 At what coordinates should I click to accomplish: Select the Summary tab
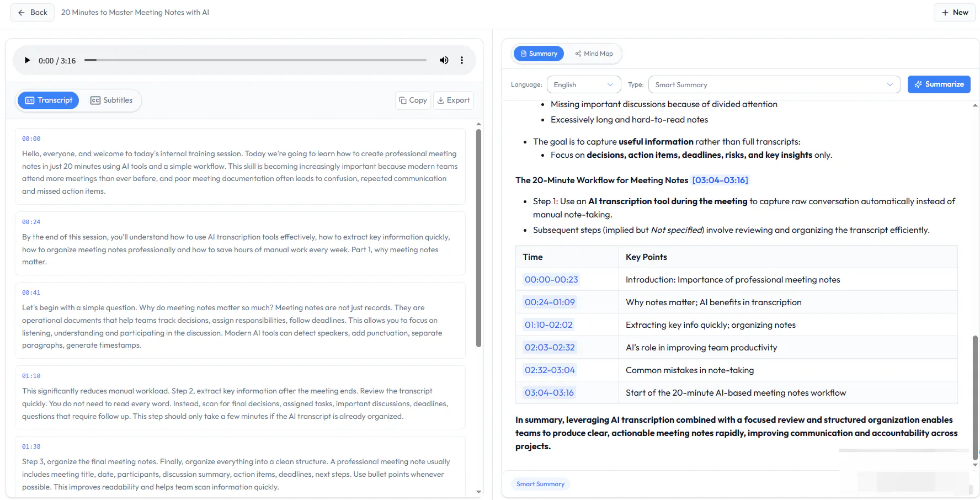(x=539, y=54)
